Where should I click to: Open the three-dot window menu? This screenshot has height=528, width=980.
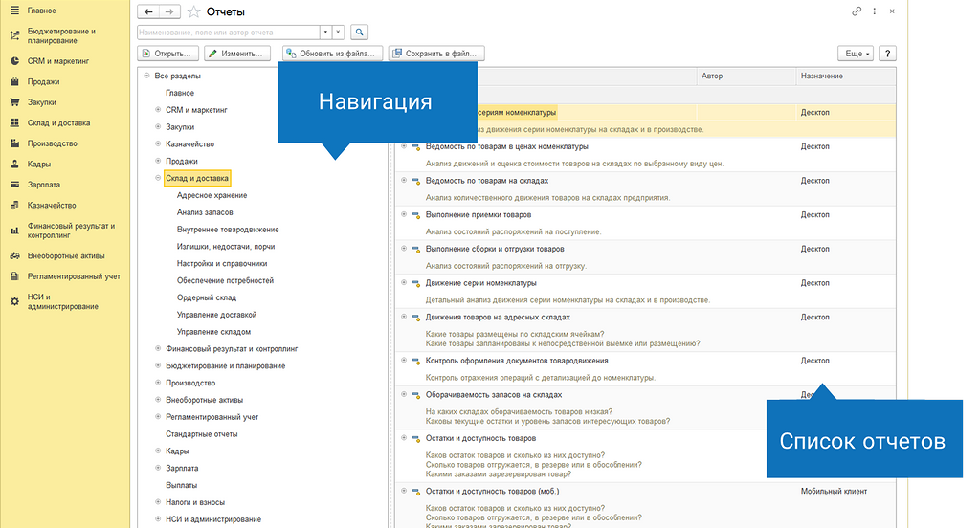click(875, 11)
